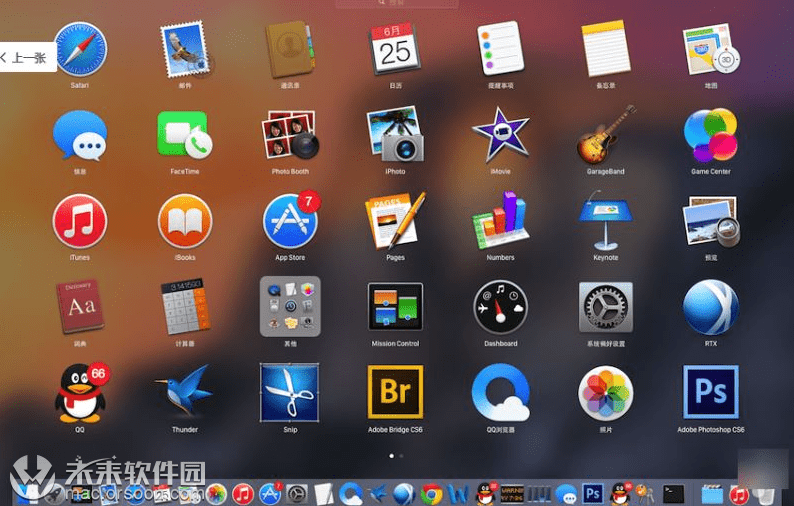Open iBooks app
Viewport: 794px width, 506px height.
click(x=185, y=221)
